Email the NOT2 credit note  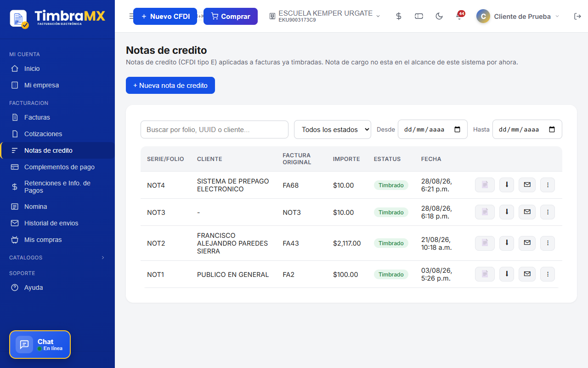[x=527, y=243]
